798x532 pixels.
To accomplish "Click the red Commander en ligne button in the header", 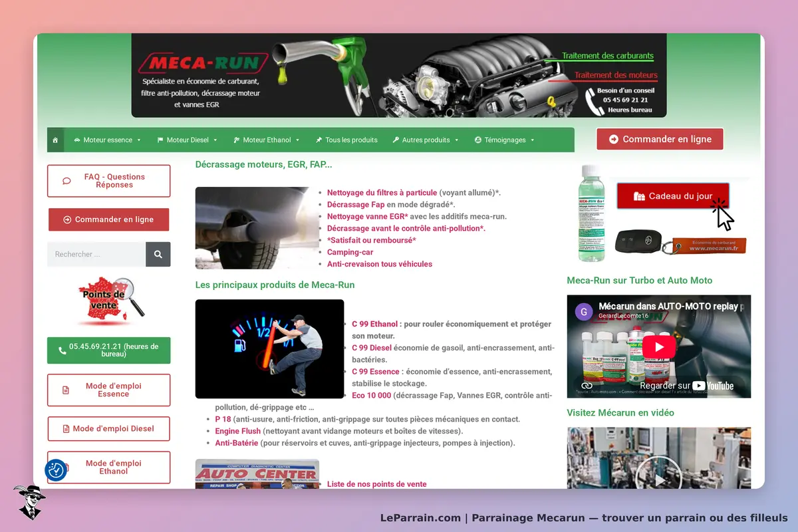I will point(660,139).
